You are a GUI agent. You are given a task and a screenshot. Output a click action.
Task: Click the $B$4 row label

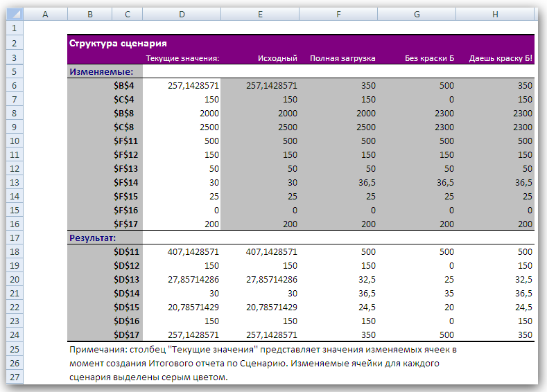(x=123, y=86)
